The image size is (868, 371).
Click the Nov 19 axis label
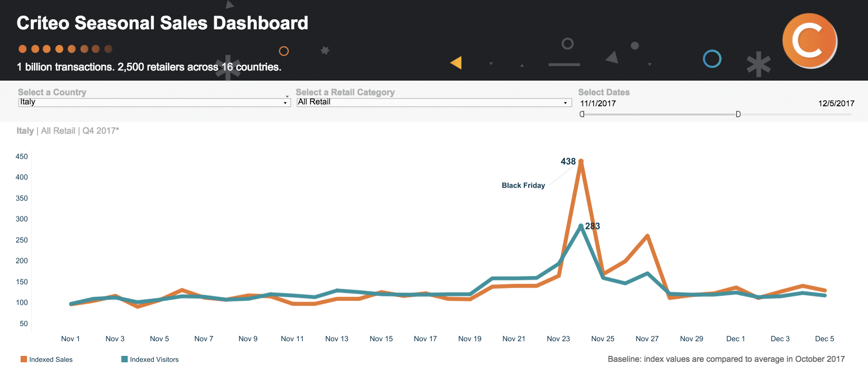[x=470, y=339]
